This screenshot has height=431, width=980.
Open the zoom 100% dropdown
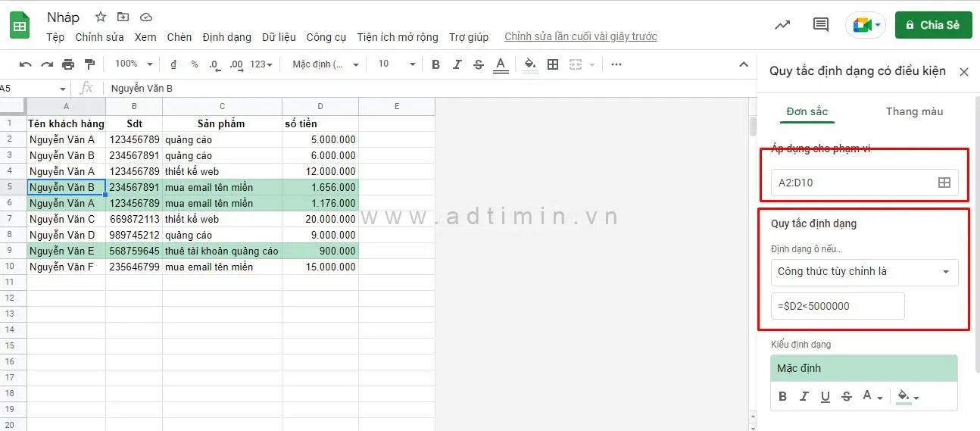[x=133, y=64]
